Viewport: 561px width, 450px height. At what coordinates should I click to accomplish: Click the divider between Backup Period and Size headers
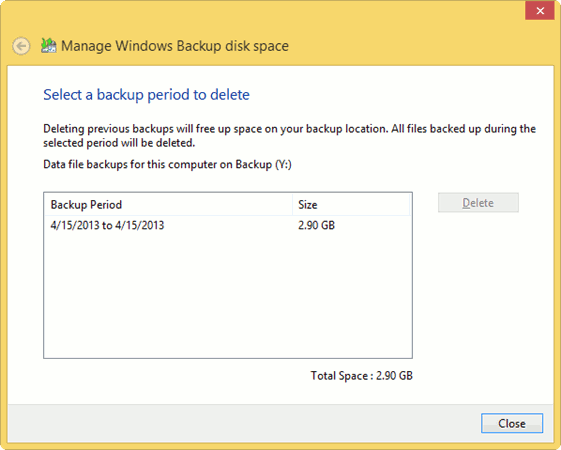[x=292, y=205]
